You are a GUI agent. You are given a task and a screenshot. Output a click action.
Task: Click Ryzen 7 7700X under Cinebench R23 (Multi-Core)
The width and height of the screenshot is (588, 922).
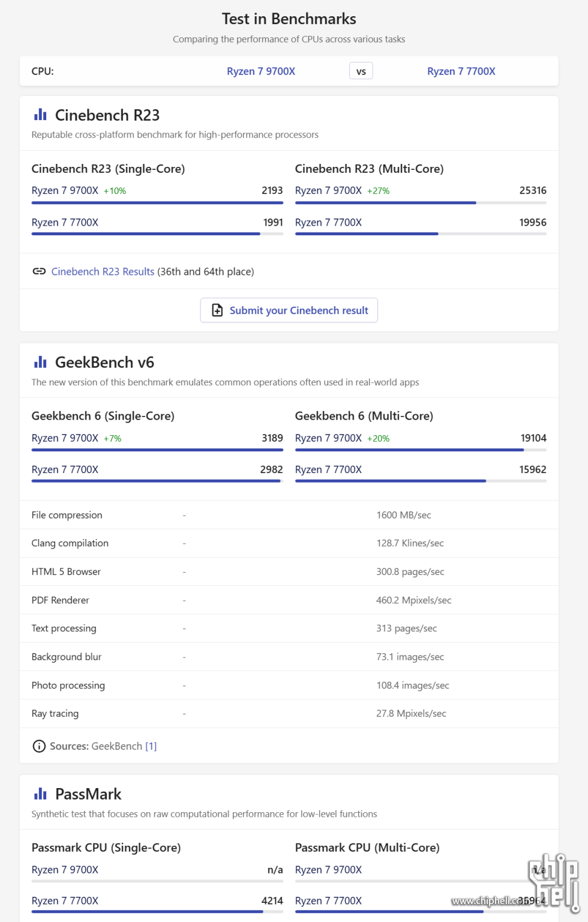(x=328, y=222)
